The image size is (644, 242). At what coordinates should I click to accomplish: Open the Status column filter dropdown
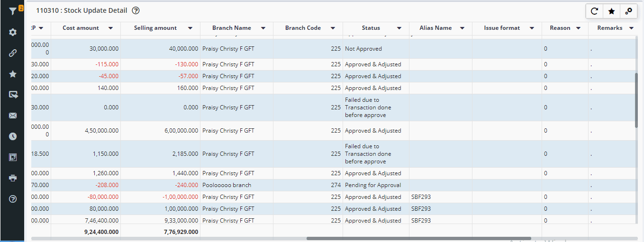[x=399, y=28]
